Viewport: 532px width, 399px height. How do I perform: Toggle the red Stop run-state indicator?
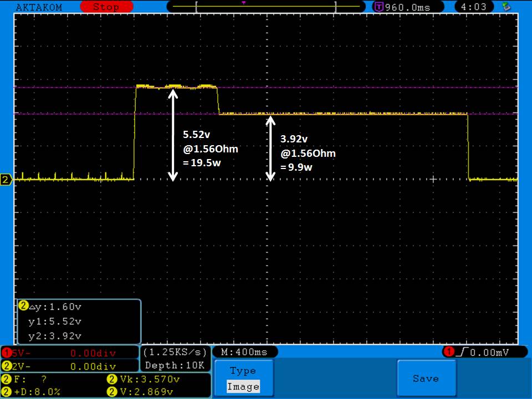(105, 7)
